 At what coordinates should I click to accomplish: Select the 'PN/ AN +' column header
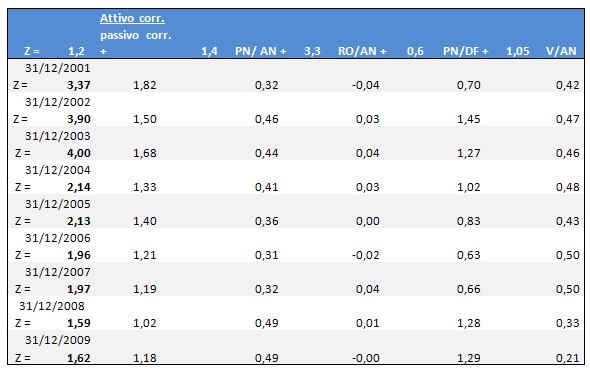pyautogui.click(x=261, y=51)
